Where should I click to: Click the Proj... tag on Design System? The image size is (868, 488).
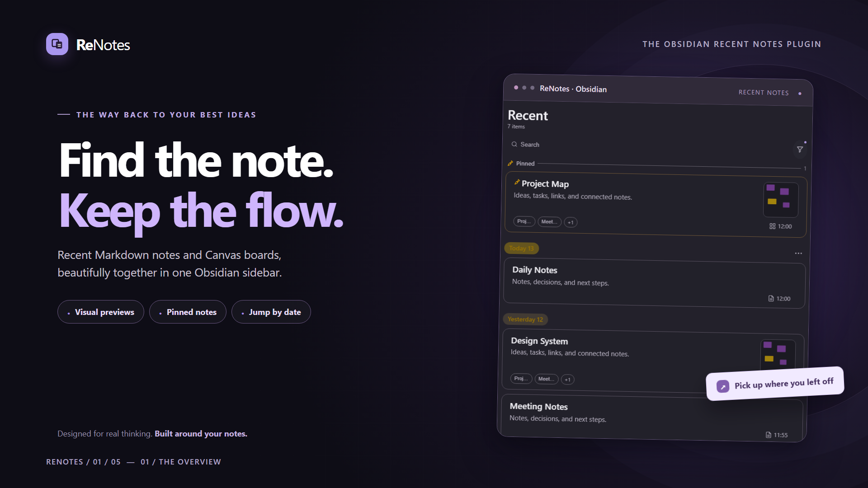tap(521, 378)
